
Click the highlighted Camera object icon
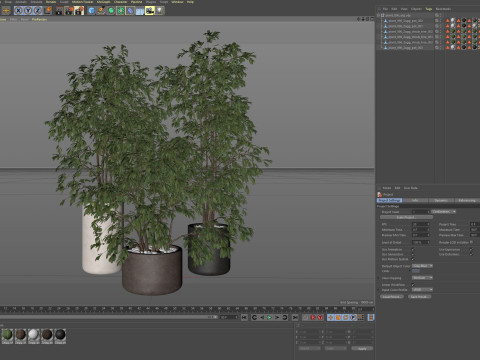click(150, 11)
